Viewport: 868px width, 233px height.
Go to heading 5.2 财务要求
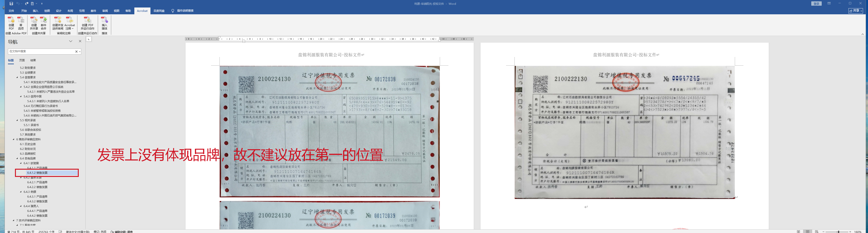tap(28, 68)
